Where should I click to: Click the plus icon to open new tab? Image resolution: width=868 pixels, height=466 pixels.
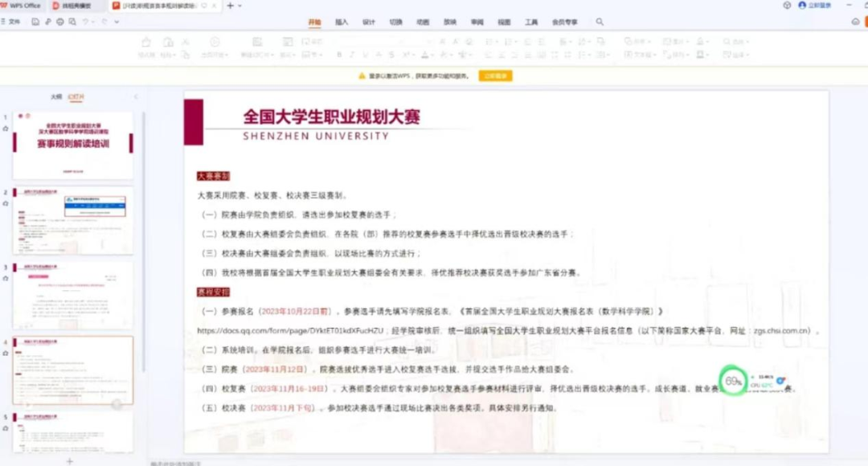231,6
